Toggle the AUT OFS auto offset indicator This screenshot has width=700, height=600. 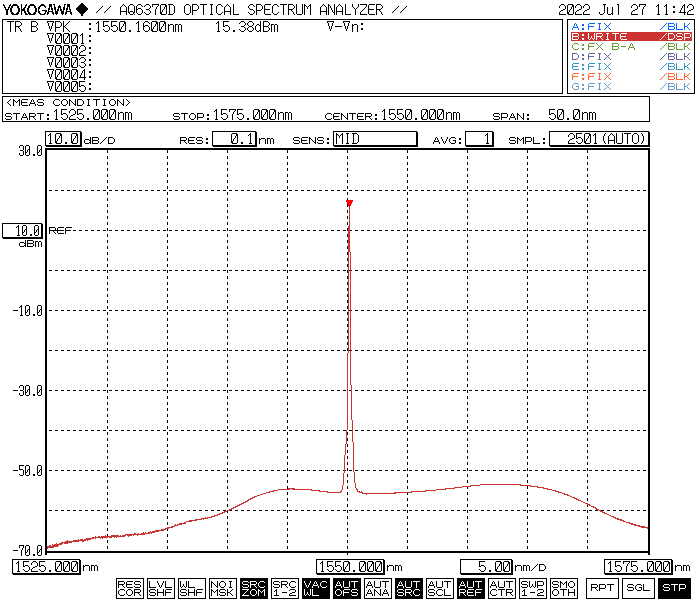(x=346, y=588)
